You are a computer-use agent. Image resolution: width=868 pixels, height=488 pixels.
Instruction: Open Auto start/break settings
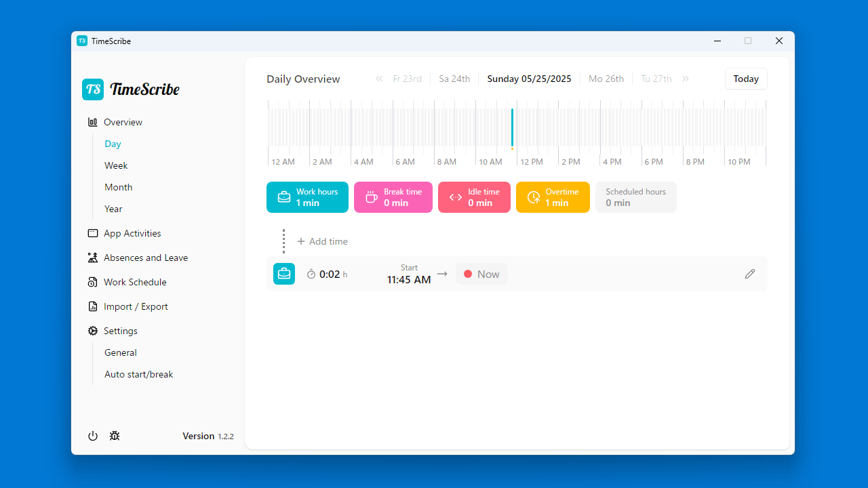point(139,374)
